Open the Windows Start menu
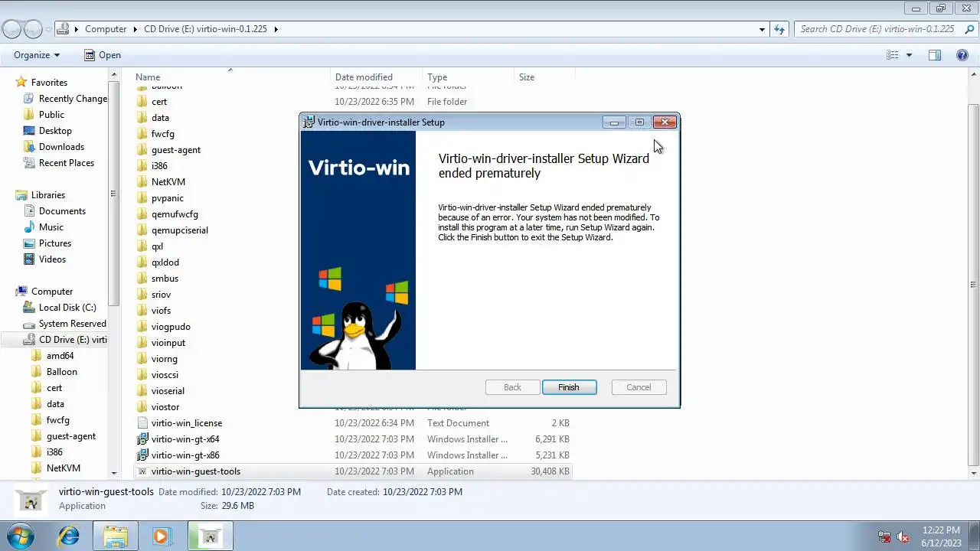 click(20, 536)
